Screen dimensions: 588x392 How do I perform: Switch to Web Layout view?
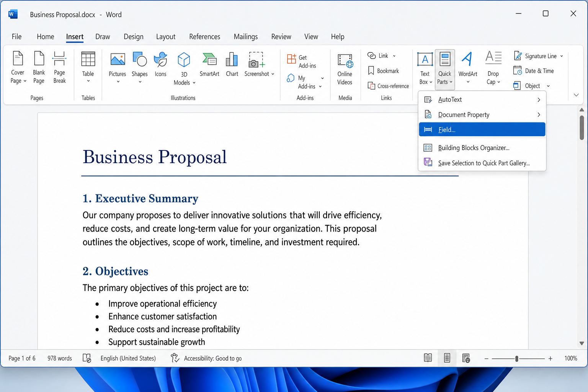pyautogui.click(x=466, y=358)
